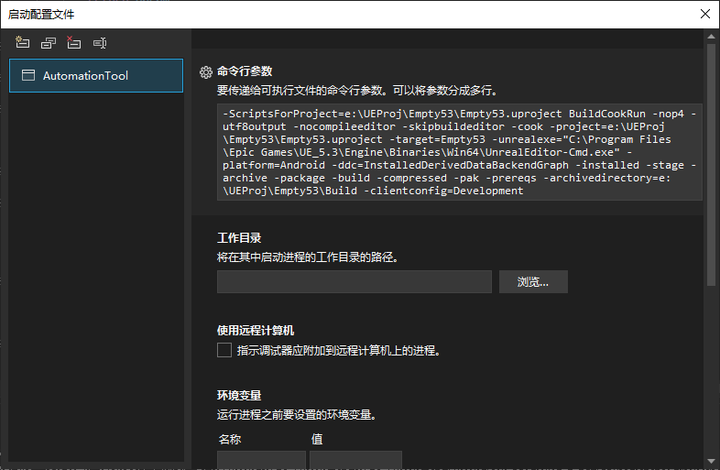Click the 使用远程计算机 section heading

pos(255,330)
